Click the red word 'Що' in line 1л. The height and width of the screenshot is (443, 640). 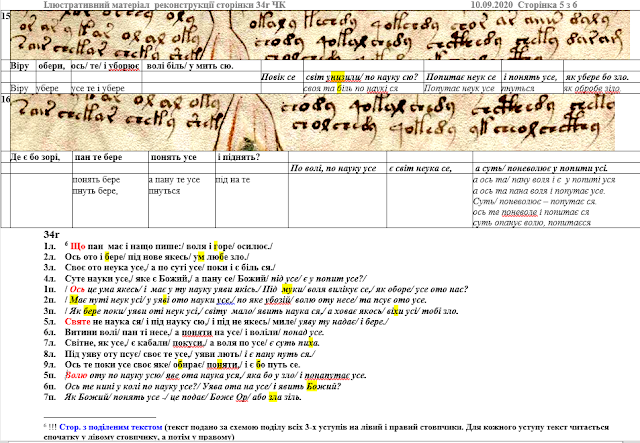click(78, 246)
